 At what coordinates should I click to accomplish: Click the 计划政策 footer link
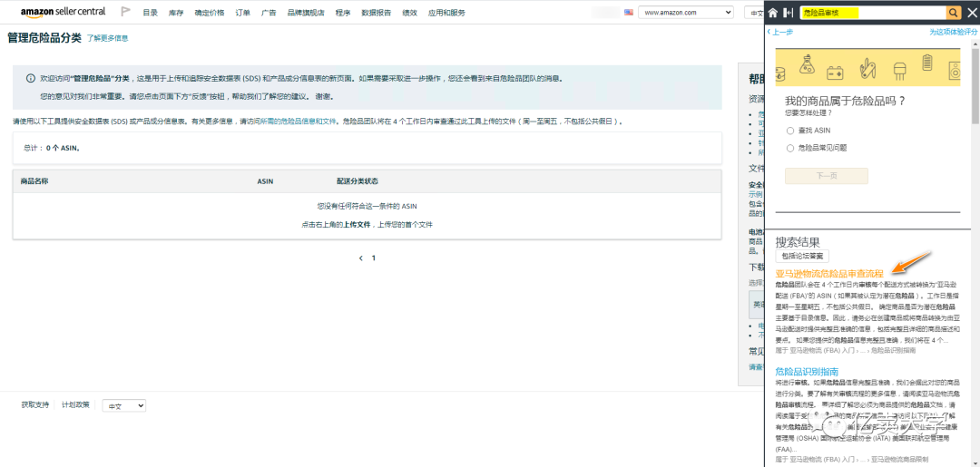click(75, 405)
